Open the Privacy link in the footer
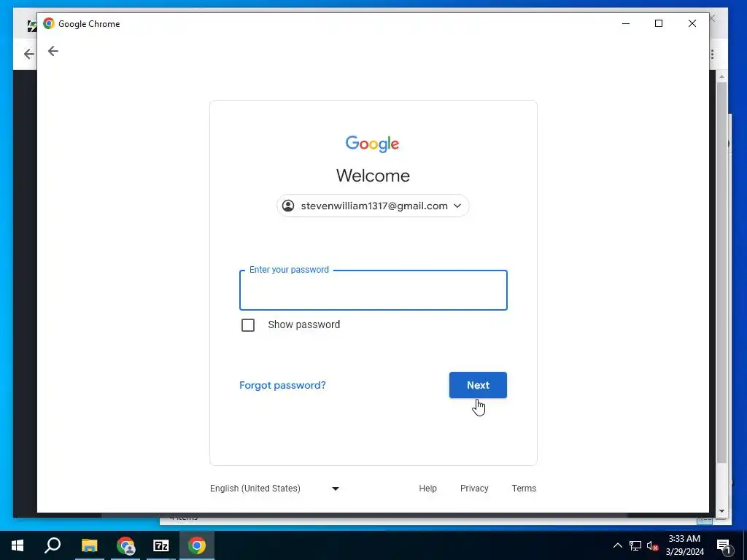747x560 pixels. coord(474,489)
